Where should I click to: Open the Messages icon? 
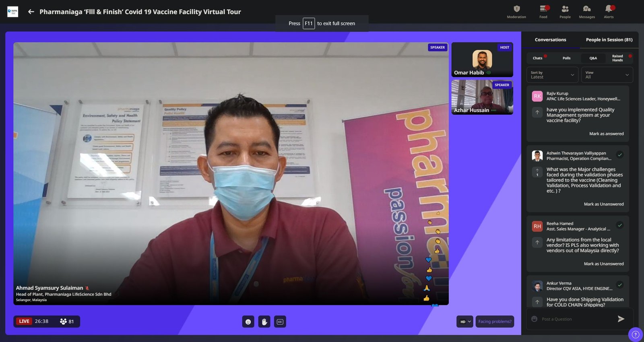[587, 9]
